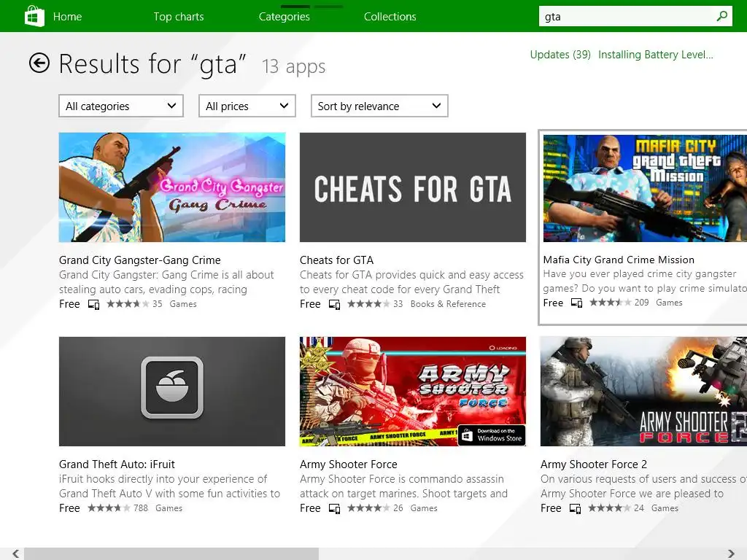Click star rating of Mafia City Grand Crime
Viewport: 747px width, 560px height.
tap(611, 303)
